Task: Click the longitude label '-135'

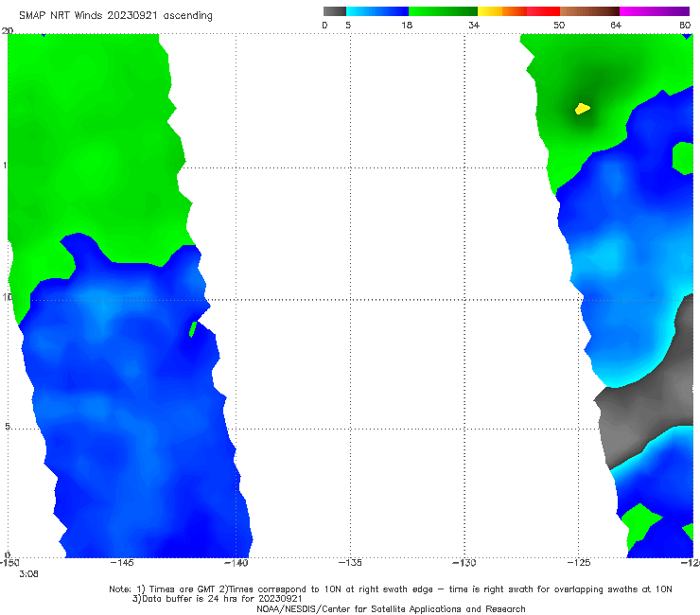Action: point(350,563)
